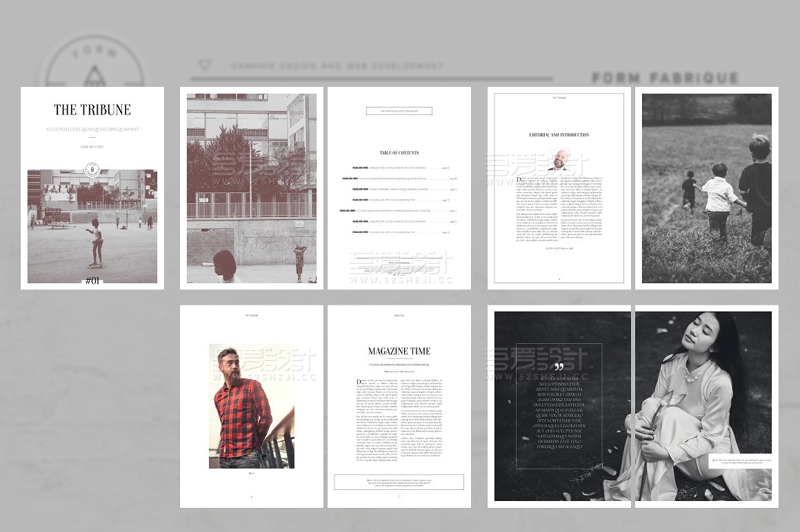Click the circular FORM logo badge
This screenshot has width=800, height=532.
[92, 67]
